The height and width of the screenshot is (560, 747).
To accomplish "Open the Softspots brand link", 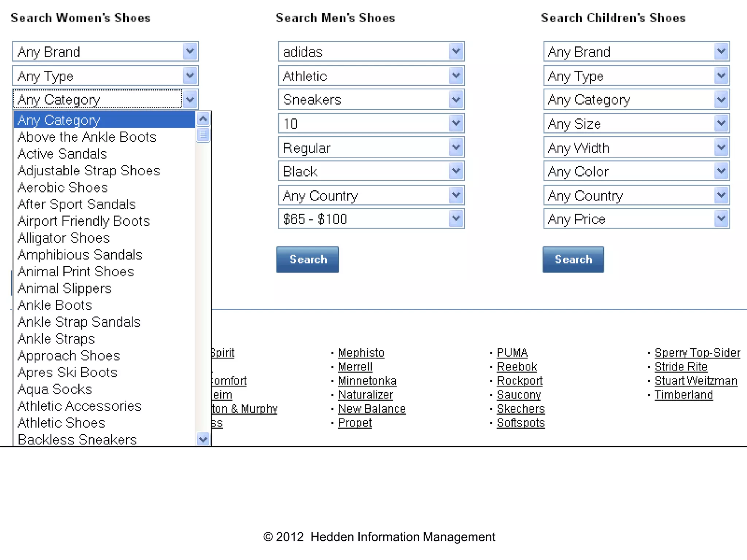I will click(520, 423).
